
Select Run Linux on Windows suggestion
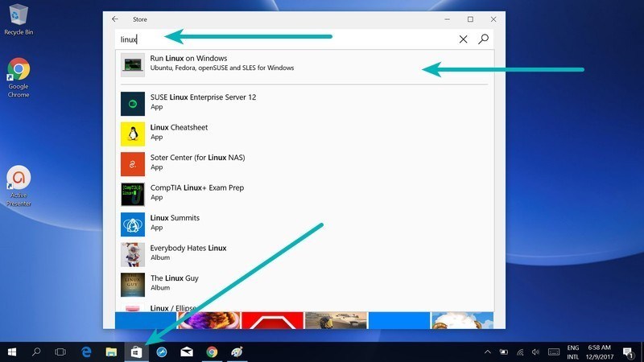(x=221, y=64)
